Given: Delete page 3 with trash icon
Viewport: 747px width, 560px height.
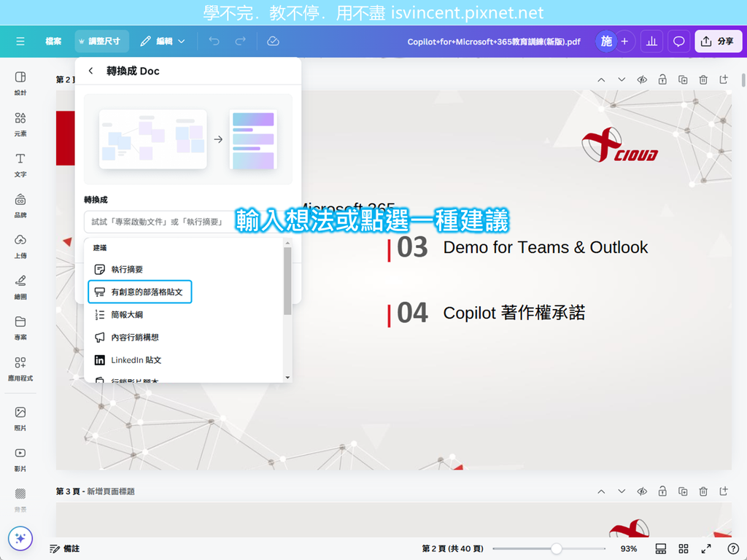Looking at the screenshot, I should [703, 491].
